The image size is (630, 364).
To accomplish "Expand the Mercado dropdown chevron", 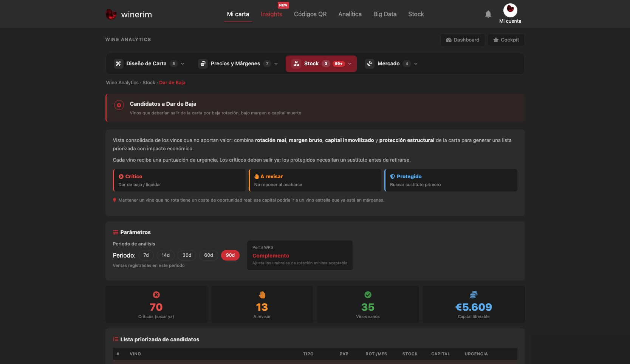I will 416,64.
